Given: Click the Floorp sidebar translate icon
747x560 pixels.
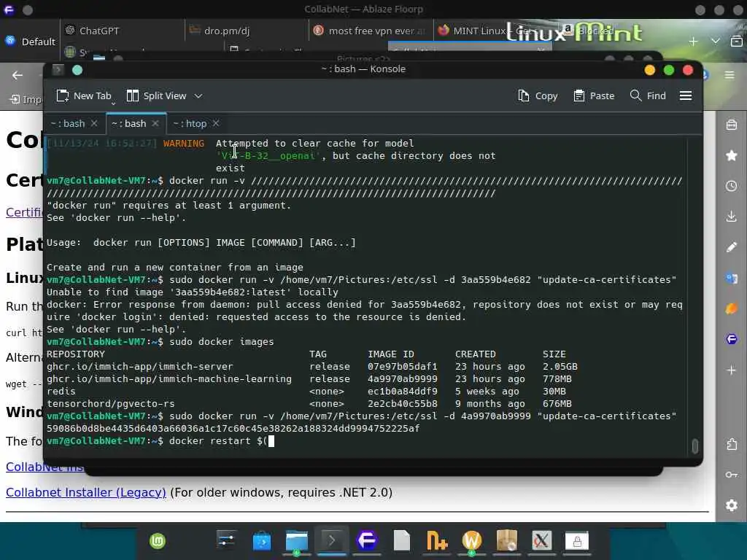Looking at the screenshot, I should pos(732,278).
